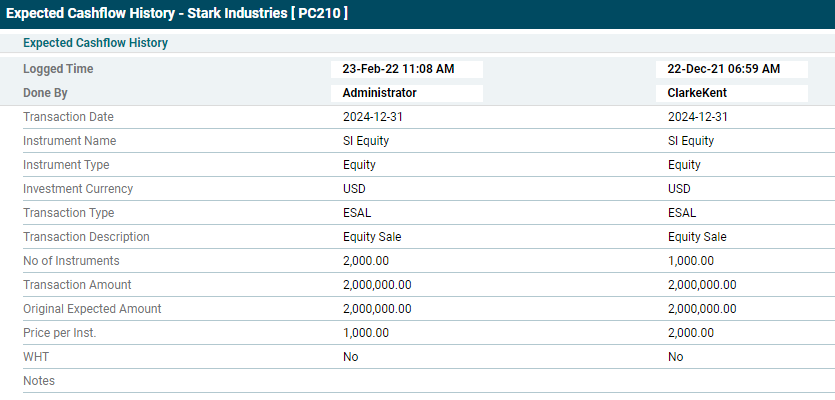Select the 22-Dec-21 06:59 AM logged time field

click(x=732, y=69)
